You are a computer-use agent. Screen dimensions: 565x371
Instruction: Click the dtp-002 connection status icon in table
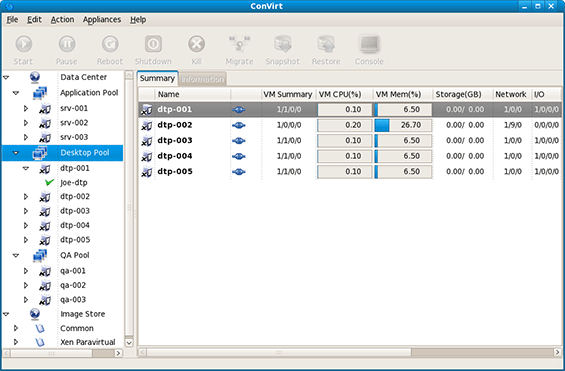tap(239, 125)
